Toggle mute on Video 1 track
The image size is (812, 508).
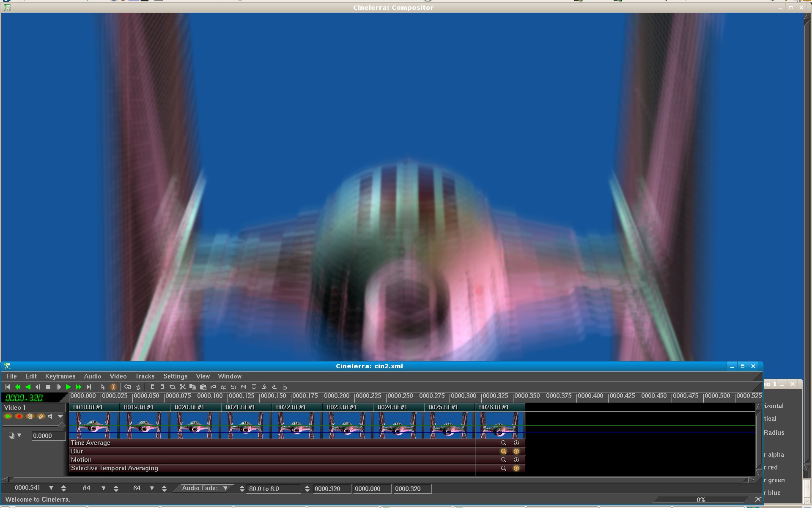[x=50, y=417]
